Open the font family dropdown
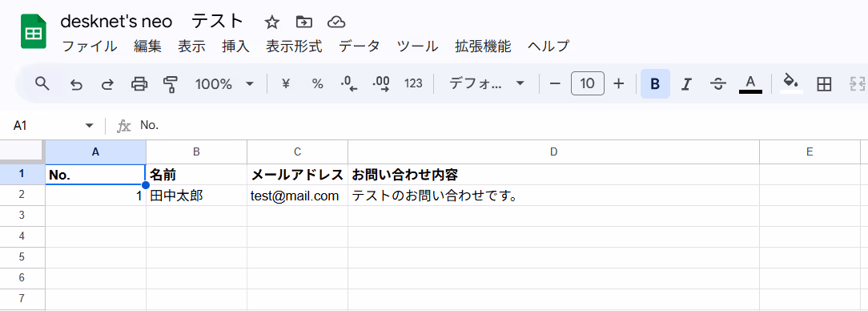Image resolution: width=868 pixels, height=311 pixels. coord(486,84)
